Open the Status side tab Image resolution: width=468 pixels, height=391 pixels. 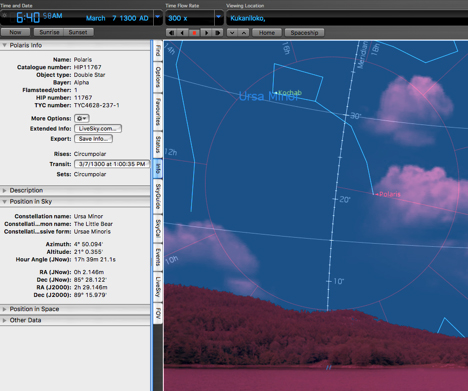tap(158, 145)
